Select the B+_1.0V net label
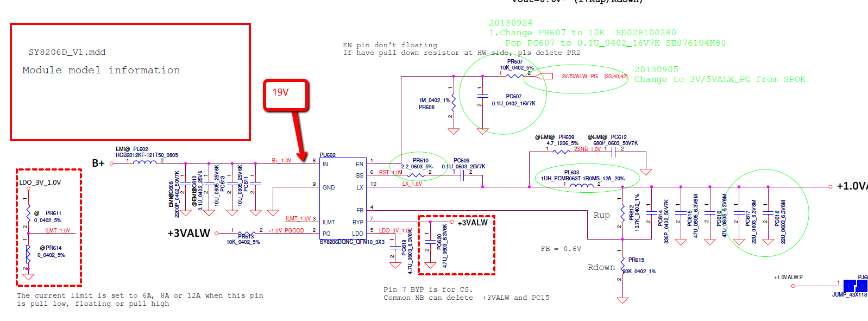This screenshot has height=321, width=868. tap(281, 160)
